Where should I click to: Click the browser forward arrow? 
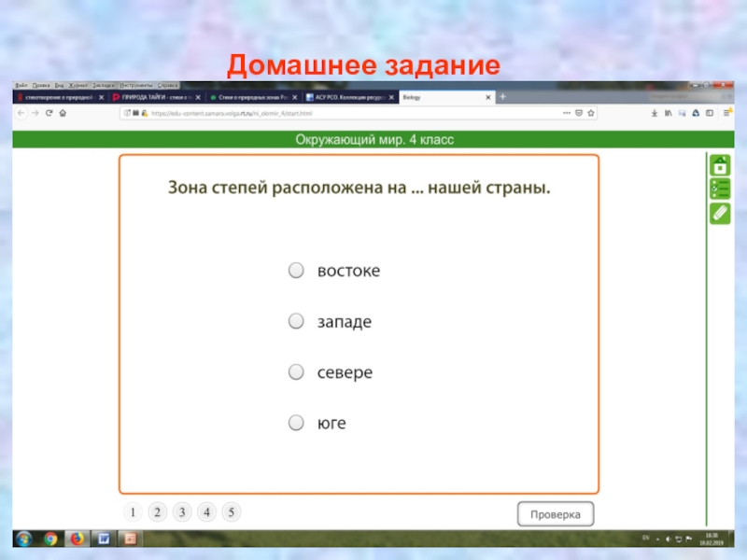point(35,113)
